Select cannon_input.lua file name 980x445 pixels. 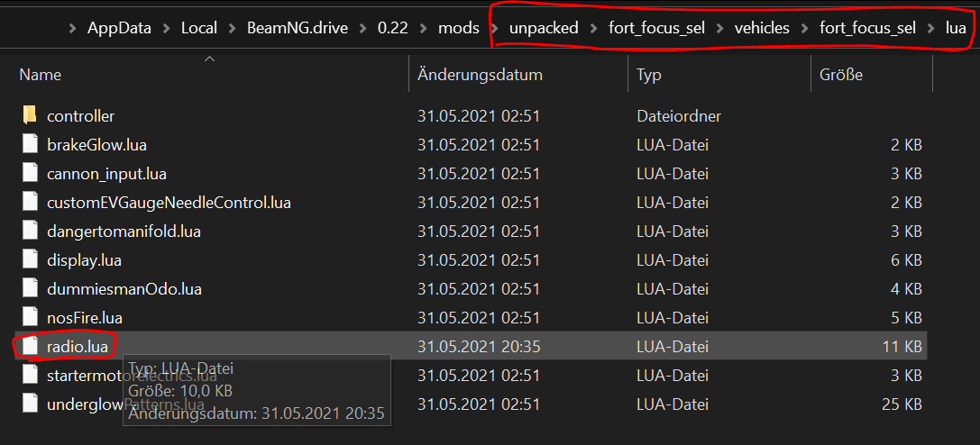coord(107,174)
